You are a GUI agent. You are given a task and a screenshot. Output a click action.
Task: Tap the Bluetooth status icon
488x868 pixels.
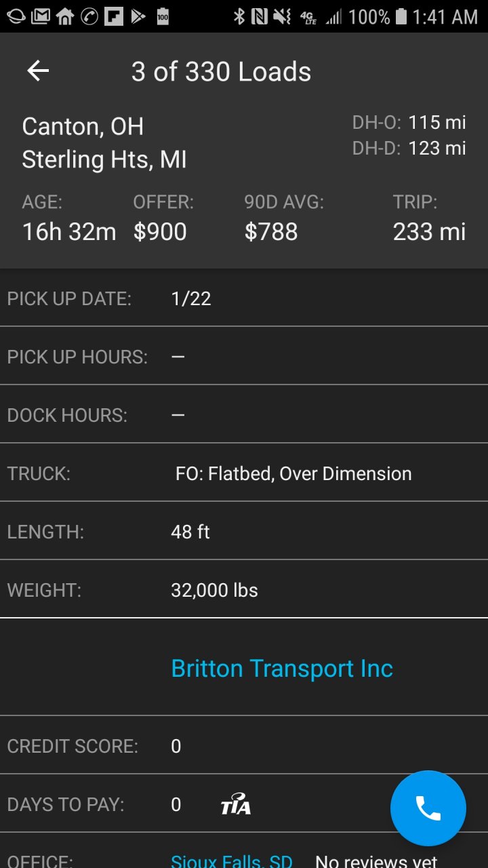(239, 16)
